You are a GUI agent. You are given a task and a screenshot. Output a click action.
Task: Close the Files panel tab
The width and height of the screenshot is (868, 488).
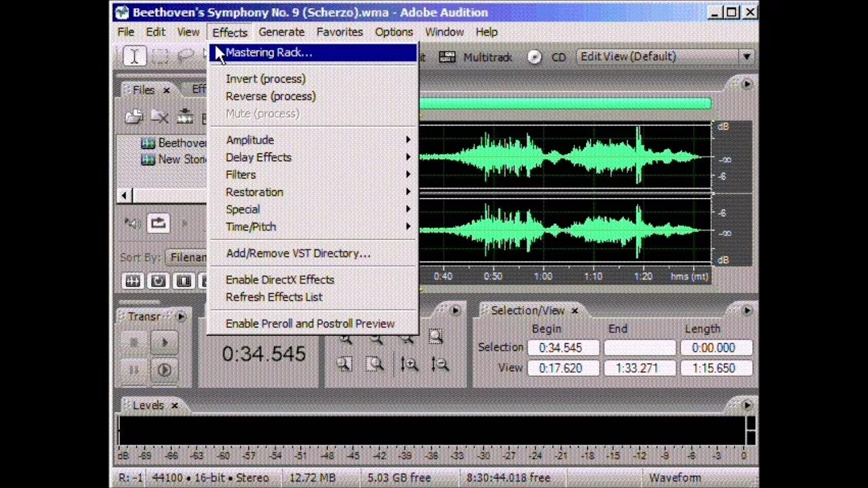(x=166, y=90)
